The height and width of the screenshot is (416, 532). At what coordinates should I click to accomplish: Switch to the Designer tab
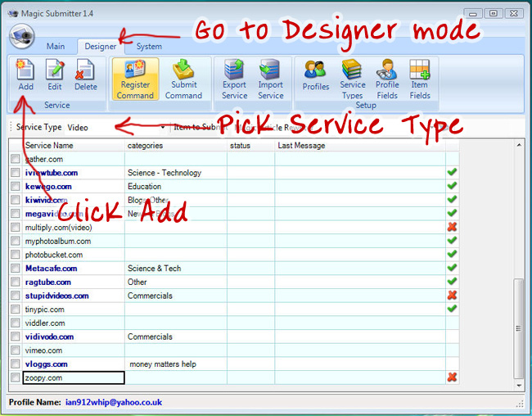(101, 47)
